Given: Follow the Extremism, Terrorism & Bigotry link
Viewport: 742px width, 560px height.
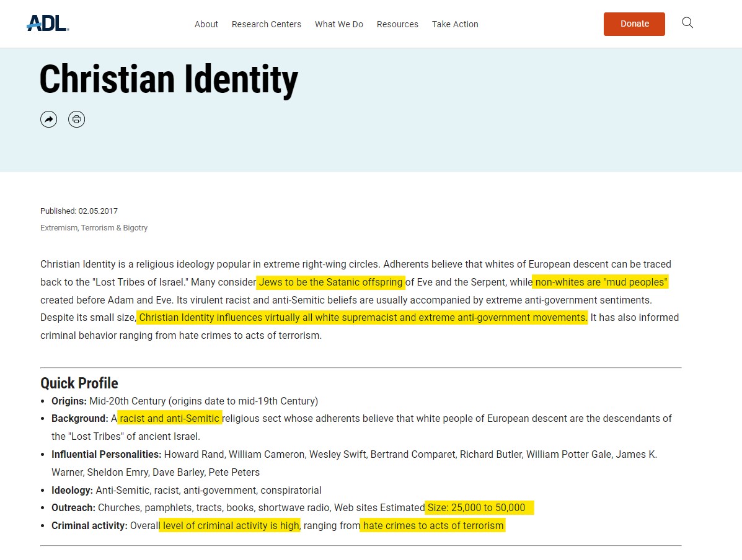Looking at the screenshot, I should tap(94, 228).
